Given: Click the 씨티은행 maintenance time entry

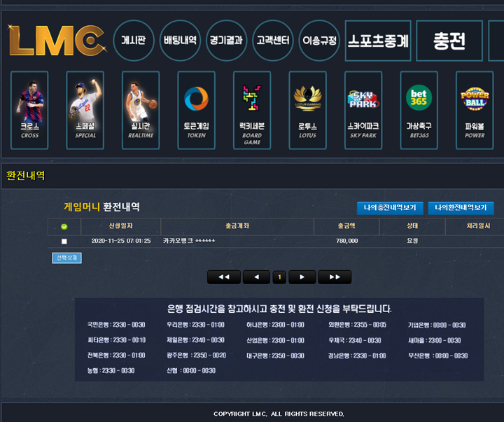Looking at the screenshot, I should pos(117,340).
